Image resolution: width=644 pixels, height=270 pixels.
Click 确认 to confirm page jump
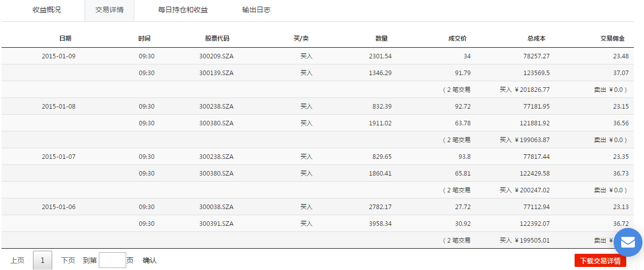[150, 260]
